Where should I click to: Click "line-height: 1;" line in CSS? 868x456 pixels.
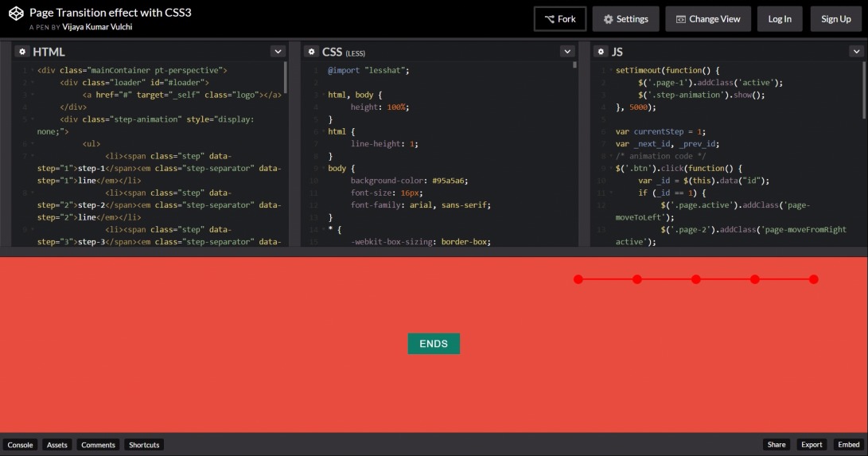tap(384, 144)
